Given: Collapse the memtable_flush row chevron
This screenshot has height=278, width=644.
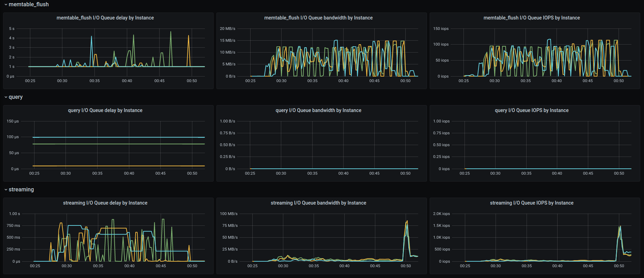Looking at the screenshot, I should [x=6, y=5].
